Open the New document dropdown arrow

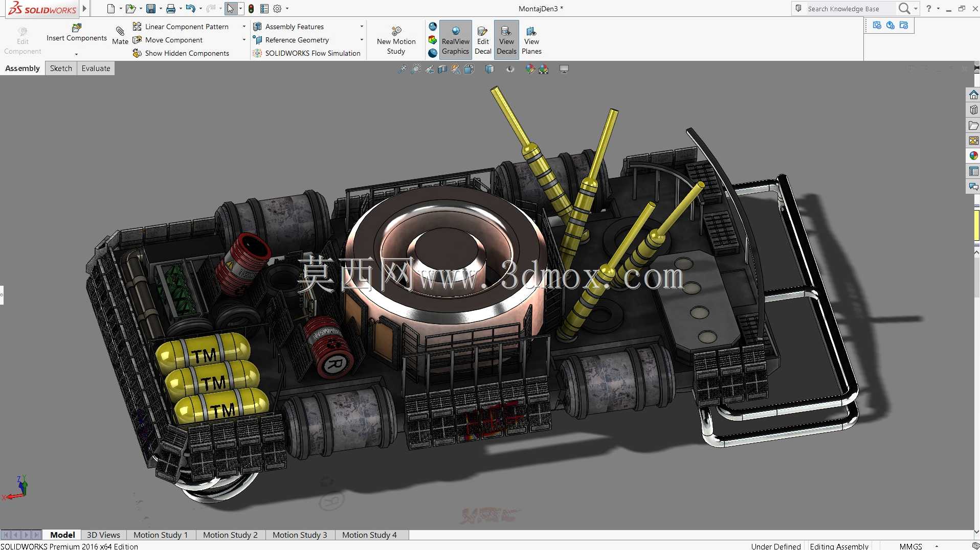click(x=121, y=9)
